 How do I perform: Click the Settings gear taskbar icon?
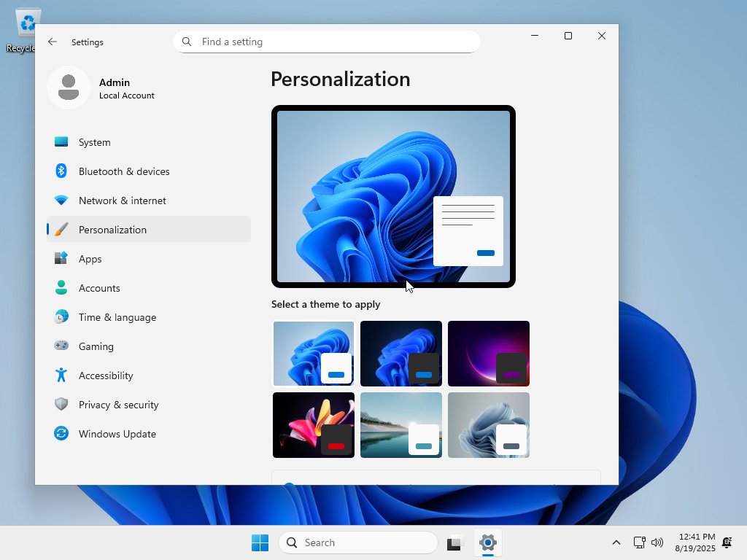[x=488, y=542]
